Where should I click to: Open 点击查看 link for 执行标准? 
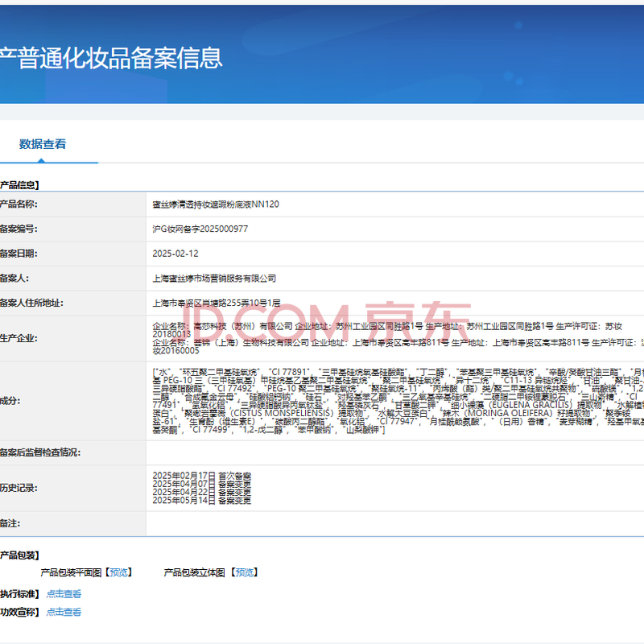pos(64,594)
